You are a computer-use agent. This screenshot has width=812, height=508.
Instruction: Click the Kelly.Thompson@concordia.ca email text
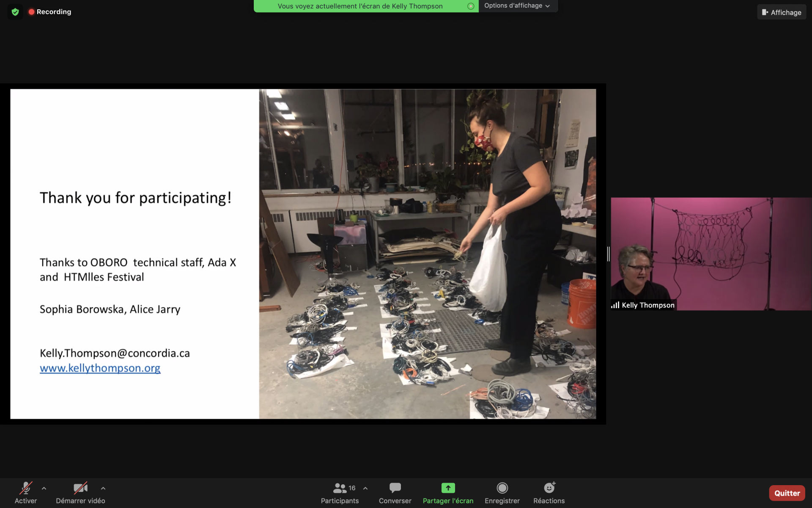[x=115, y=353]
